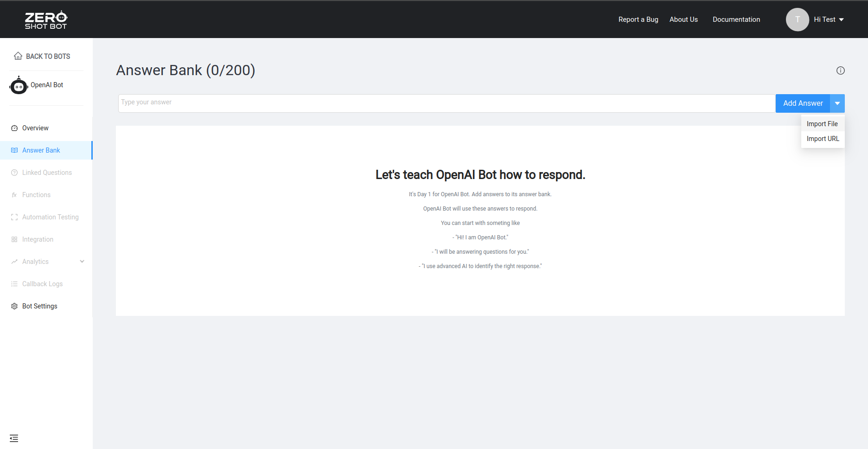868x449 pixels.
Task: Click the Type your answer input field
Action: pos(446,103)
